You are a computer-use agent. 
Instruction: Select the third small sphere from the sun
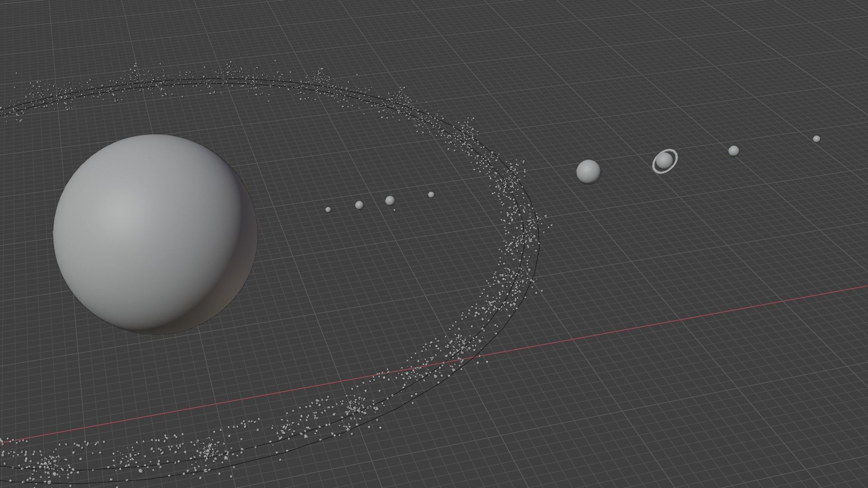390,200
